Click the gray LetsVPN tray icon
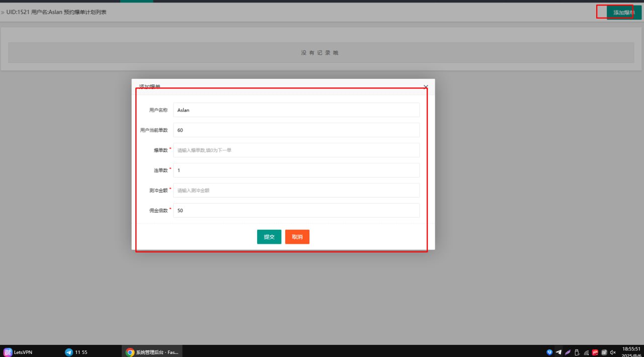This screenshot has height=357, width=644. point(604,352)
